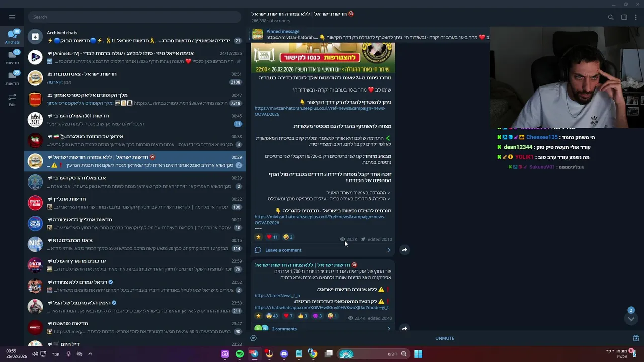The width and height of the screenshot is (644, 362).
Task: Open Discord from the taskbar
Action: (284, 354)
